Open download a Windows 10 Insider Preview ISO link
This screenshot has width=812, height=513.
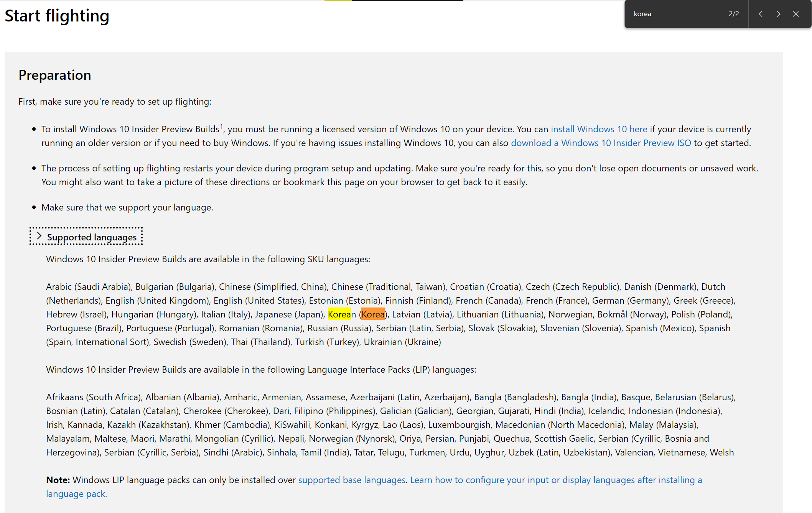[x=601, y=143]
